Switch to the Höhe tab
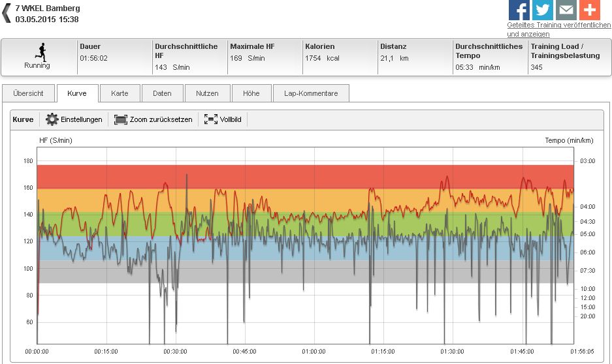Image resolution: width=612 pixels, height=364 pixels. pos(251,93)
